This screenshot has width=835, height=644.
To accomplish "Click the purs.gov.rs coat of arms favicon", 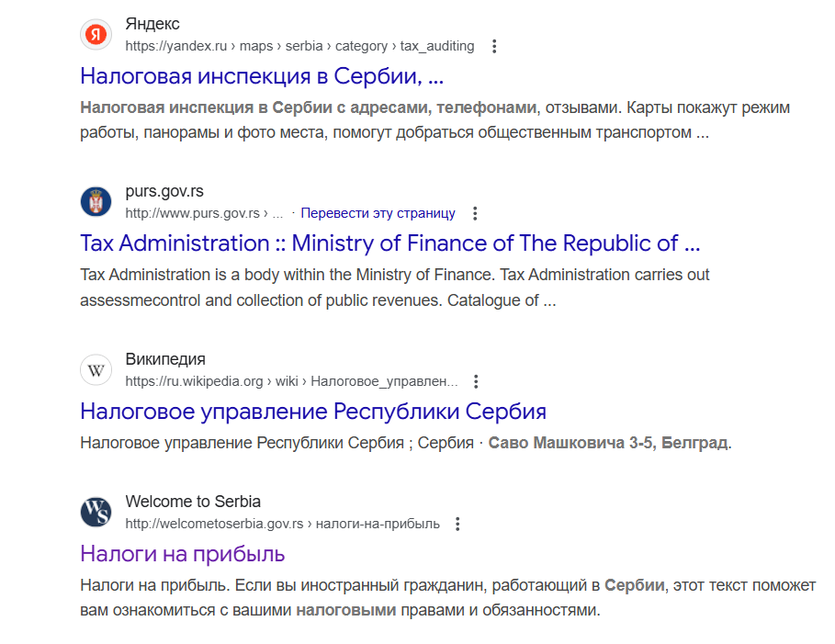I will [x=96, y=202].
